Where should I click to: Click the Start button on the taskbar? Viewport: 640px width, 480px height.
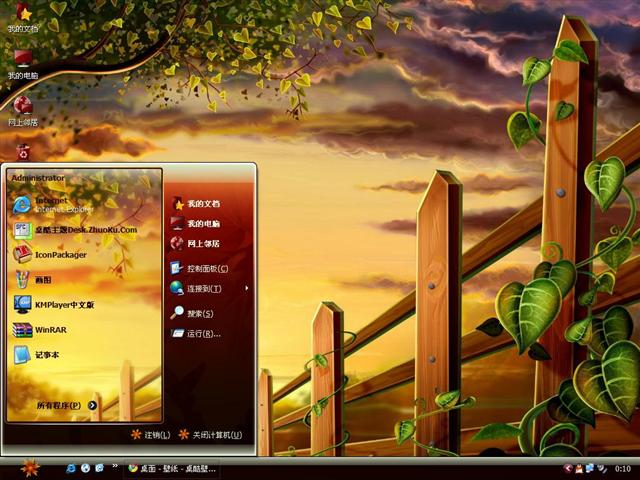tap(30, 469)
